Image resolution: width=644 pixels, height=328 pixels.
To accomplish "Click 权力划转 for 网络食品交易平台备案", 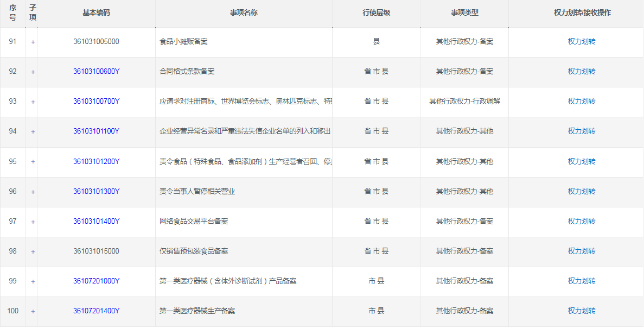I will (x=582, y=222).
